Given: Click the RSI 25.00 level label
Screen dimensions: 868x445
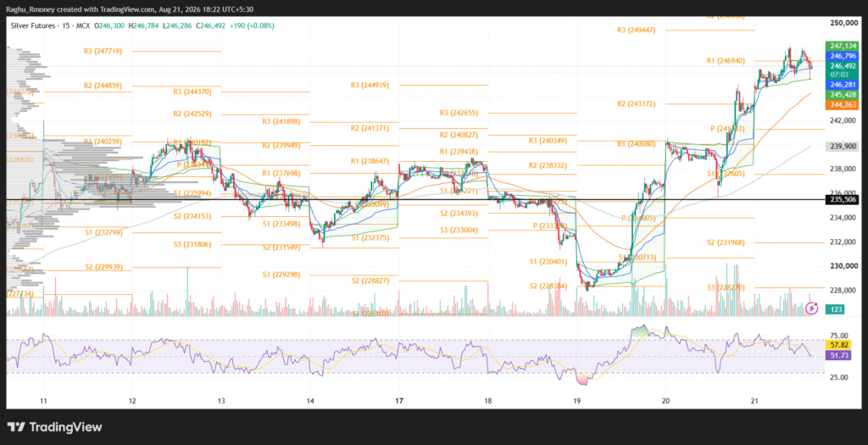Looking at the screenshot, I should coord(841,377).
